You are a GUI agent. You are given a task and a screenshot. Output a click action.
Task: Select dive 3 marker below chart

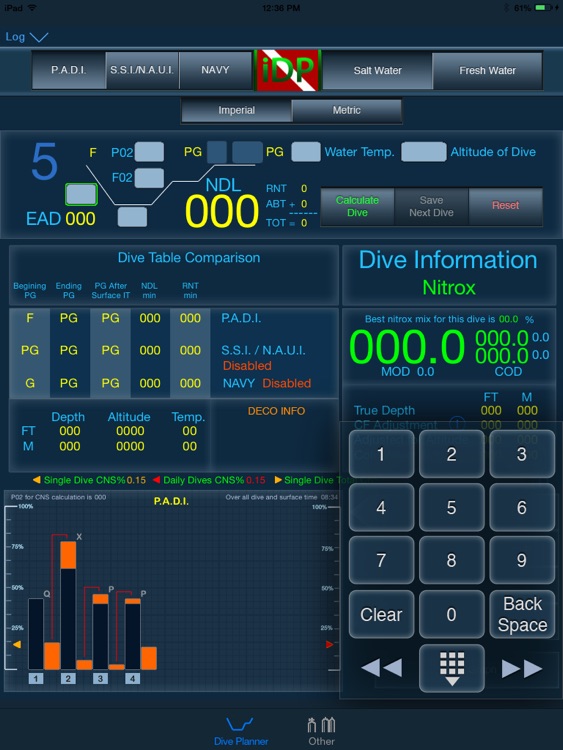click(100, 678)
